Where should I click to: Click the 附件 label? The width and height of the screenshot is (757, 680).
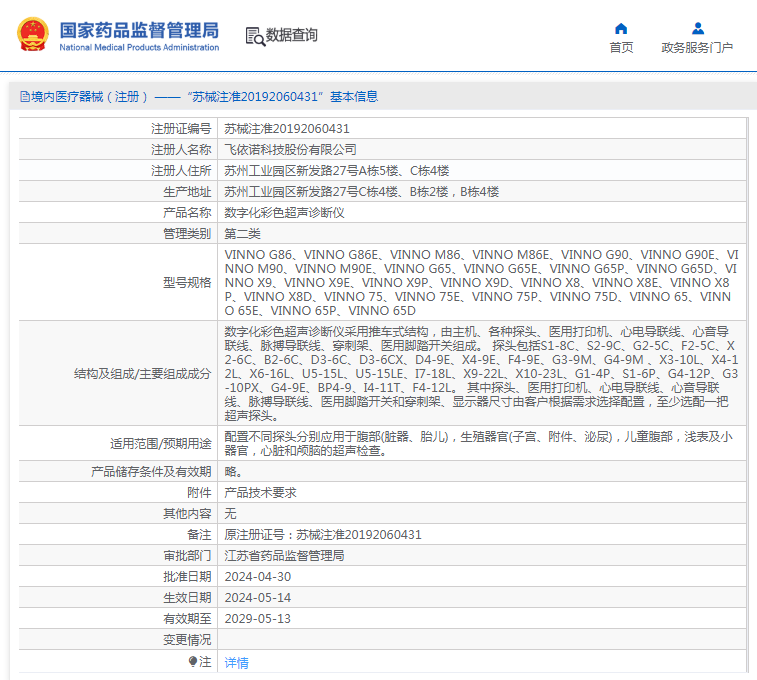tap(199, 493)
